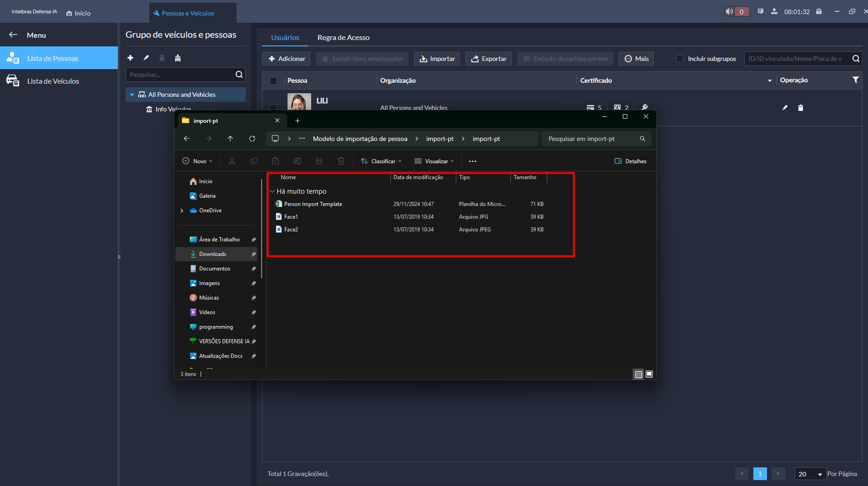Viewport: 868px width, 486px height.
Task: Toggle the sound alarm speaker icon
Action: [729, 12]
